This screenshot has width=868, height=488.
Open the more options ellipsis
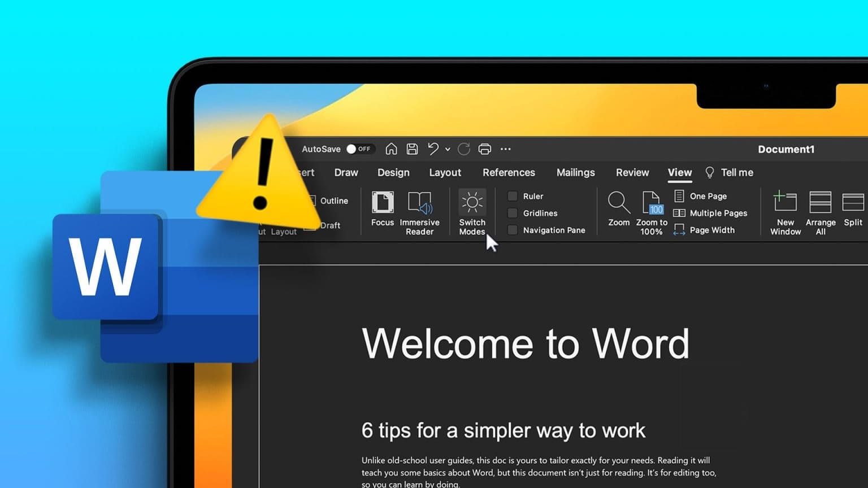(x=506, y=149)
